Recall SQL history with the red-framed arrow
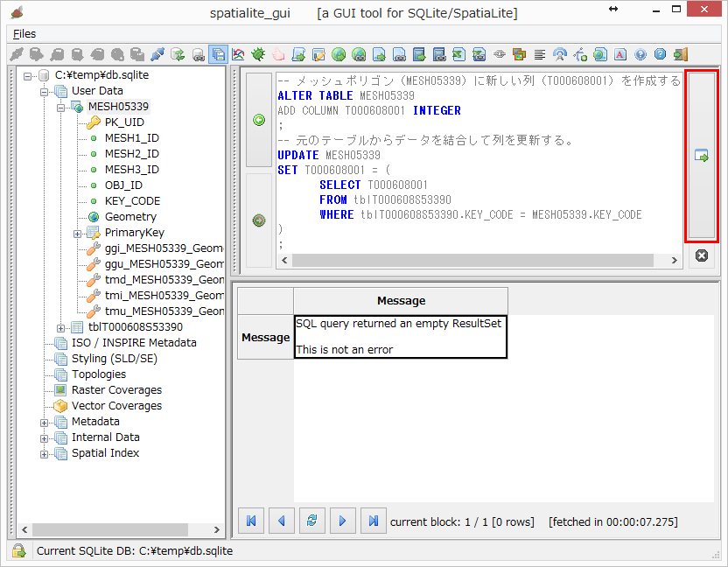This screenshot has height=567, width=728. pyautogui.click(x=702, y=154)
